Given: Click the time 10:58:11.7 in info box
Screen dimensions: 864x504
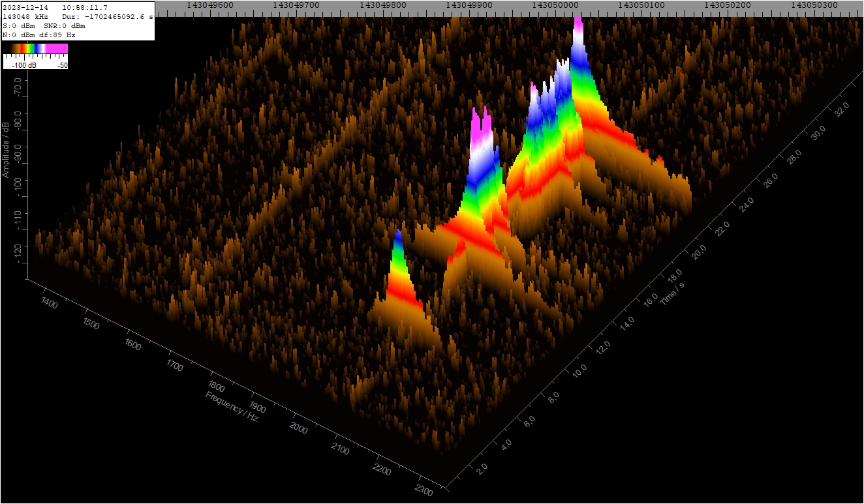Looking at the screenshot, I should point(85,7).
